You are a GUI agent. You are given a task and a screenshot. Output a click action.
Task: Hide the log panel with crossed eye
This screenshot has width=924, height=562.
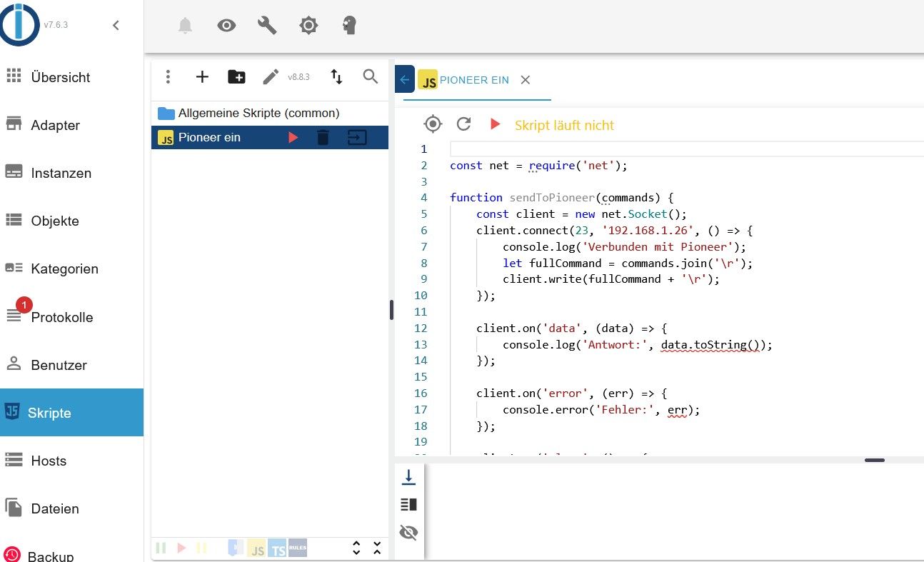point(408,533)
